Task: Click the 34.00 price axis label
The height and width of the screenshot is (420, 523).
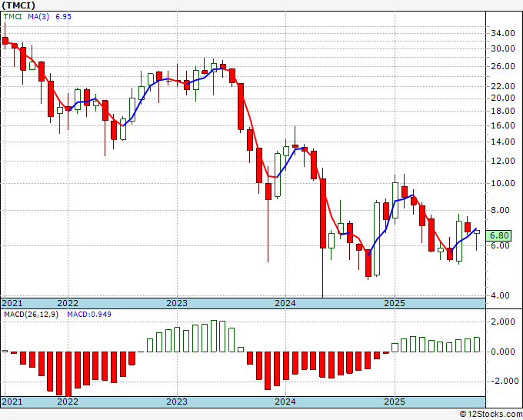Action: [503, 33]
